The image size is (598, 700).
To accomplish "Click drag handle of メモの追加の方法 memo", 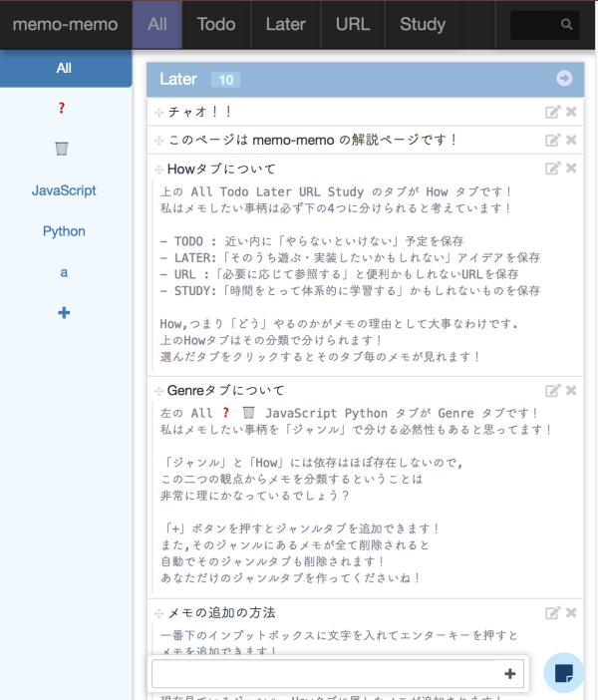I will [158, 614].
